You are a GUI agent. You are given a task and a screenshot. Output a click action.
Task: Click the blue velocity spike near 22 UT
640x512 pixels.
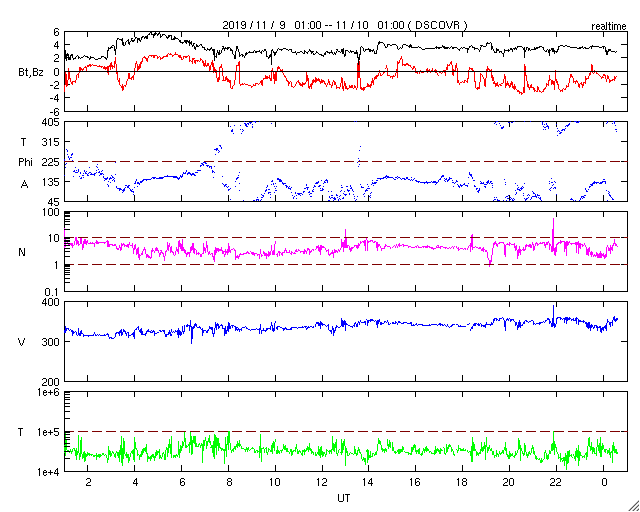tap(553, 314)
